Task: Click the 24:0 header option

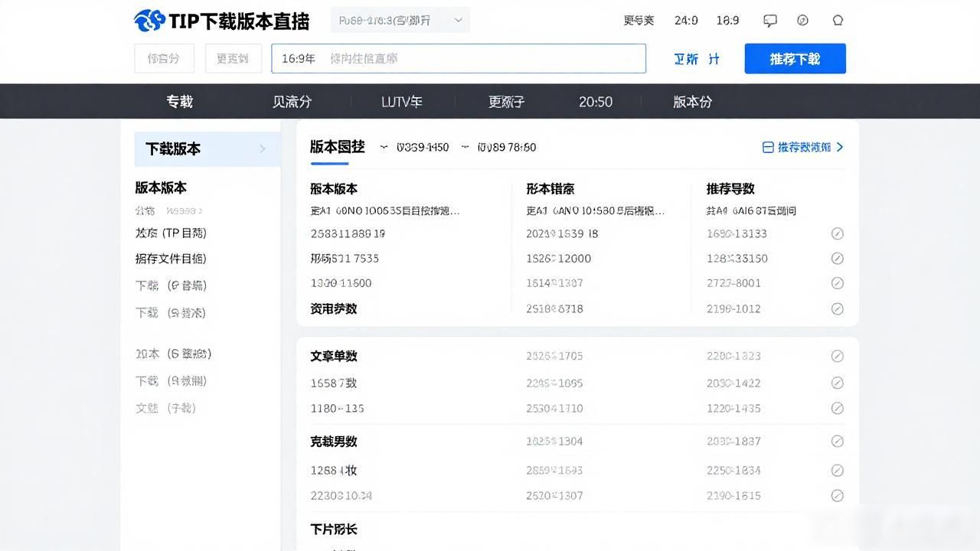Action: click(686, 21)
